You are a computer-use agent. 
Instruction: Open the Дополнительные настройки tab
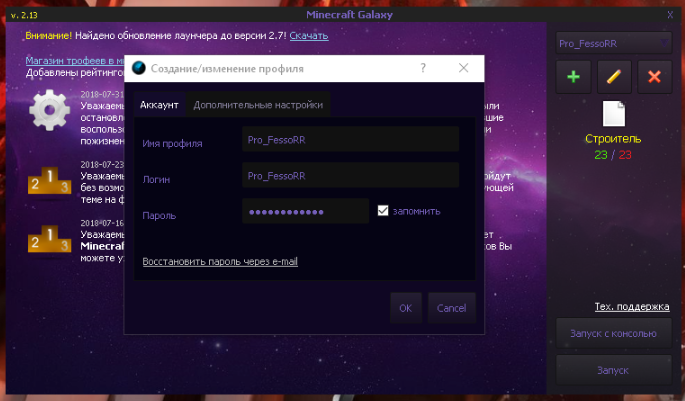tap(258, 105)
